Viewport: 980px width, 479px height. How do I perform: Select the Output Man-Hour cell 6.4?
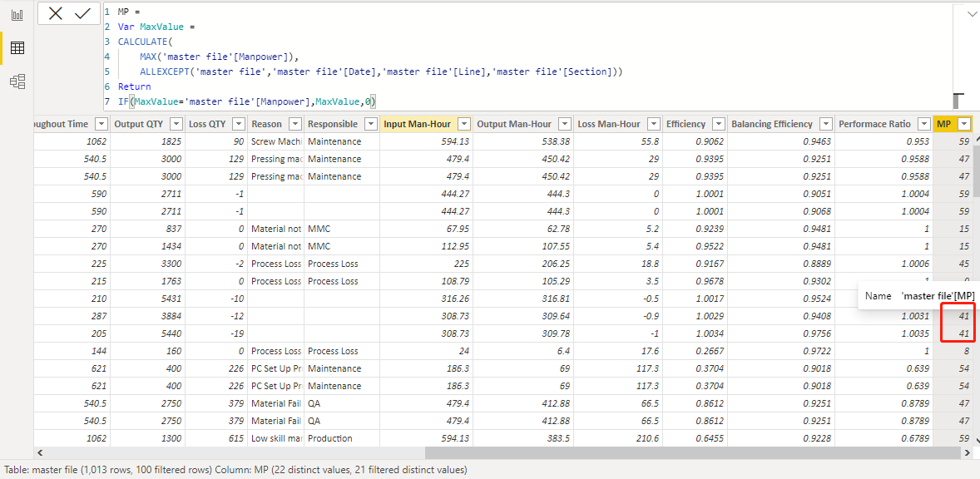(x=523, y=351)
